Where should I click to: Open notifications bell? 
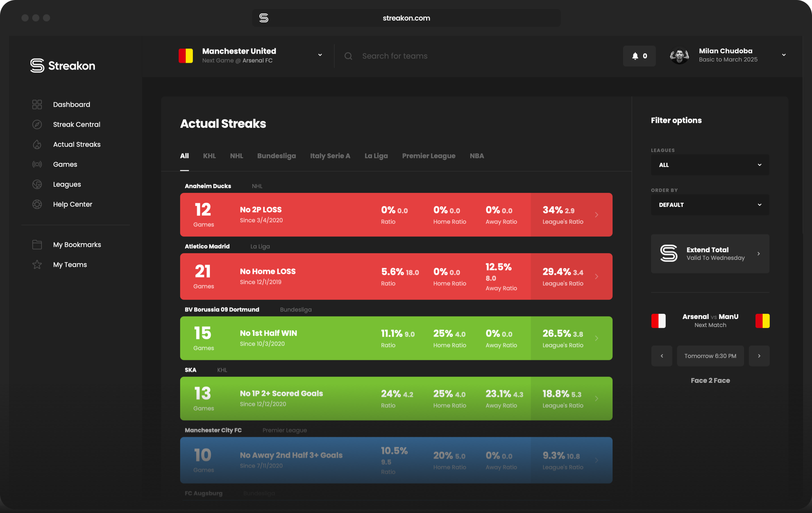pos(639,56)
